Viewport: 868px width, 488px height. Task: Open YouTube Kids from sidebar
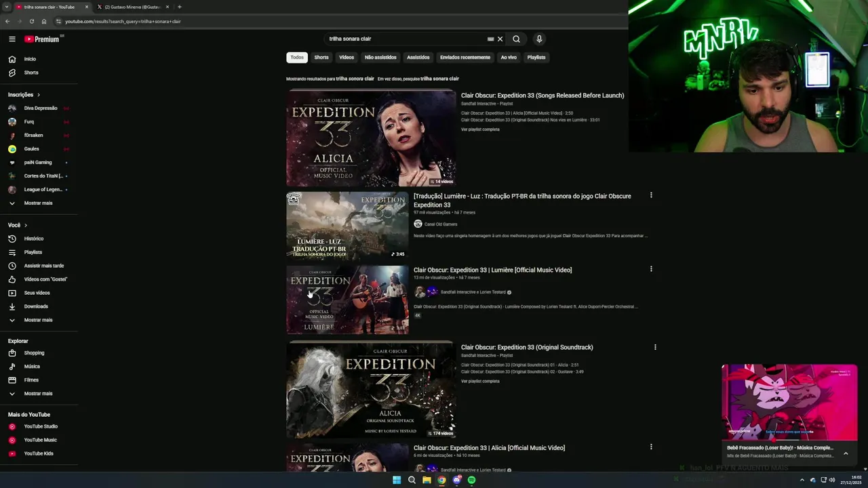[39, 453]
